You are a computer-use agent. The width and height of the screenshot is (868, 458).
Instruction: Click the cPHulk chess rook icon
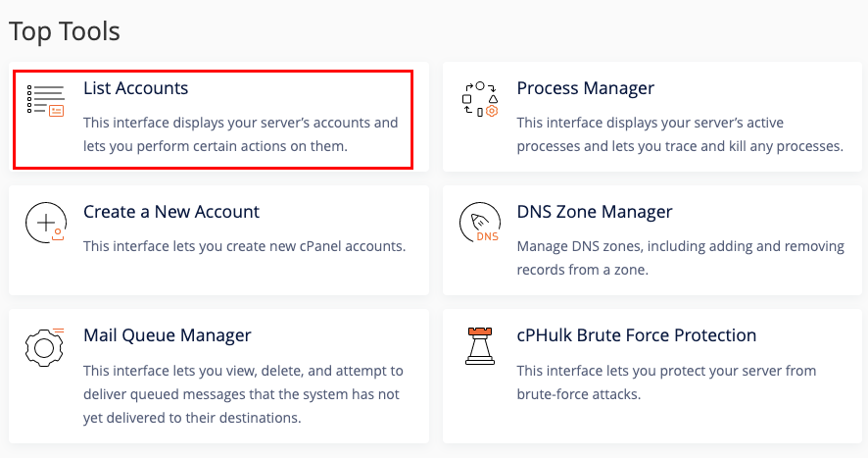[x=480, y=346]
